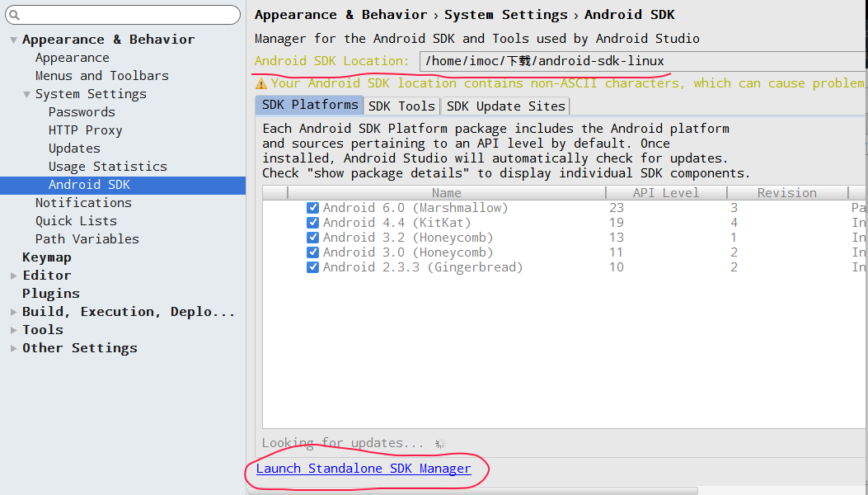Select Passwords in System Settings
Image resolution: width=868 pixels, height=495 pixels.
coord(82,112)
